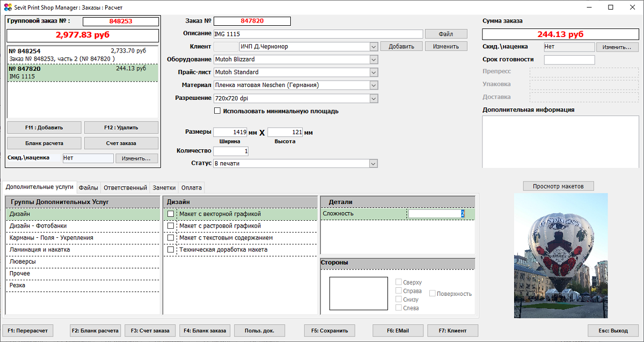The width and height of the screenshot is (644, 342).
Task: Click 'F7: Клиент' button
Action: click(x=452, y=331)
